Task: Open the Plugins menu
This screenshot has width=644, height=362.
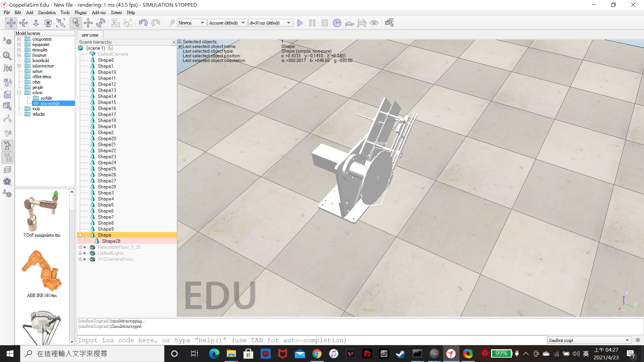Action: (80, 13)
